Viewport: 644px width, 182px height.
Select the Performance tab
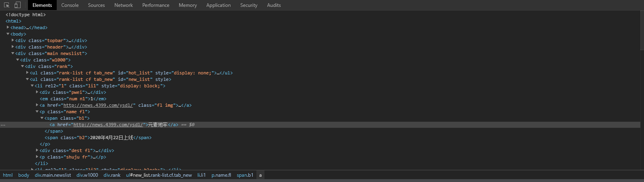coord(156,5)
